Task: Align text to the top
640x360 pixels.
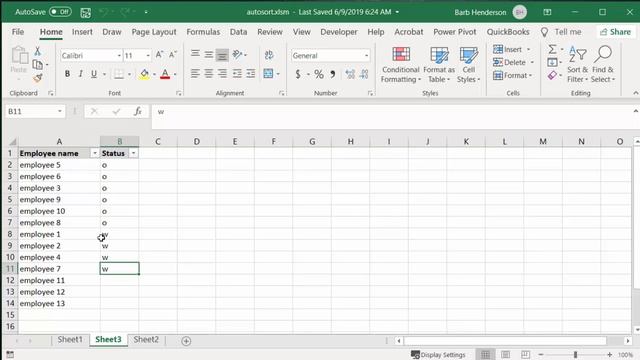Action: pyautogui.click(x=195, y=54)
